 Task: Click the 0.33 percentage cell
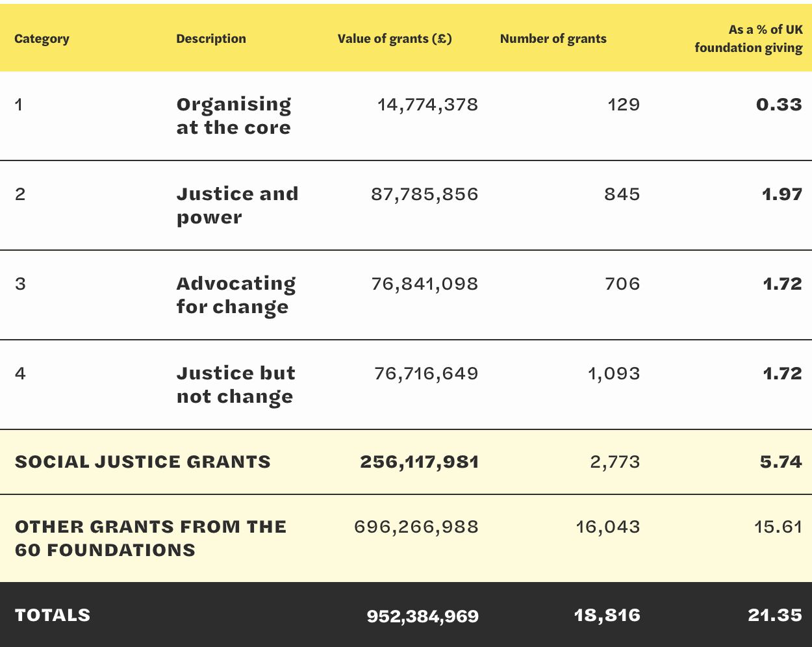(x=779, y=105)
